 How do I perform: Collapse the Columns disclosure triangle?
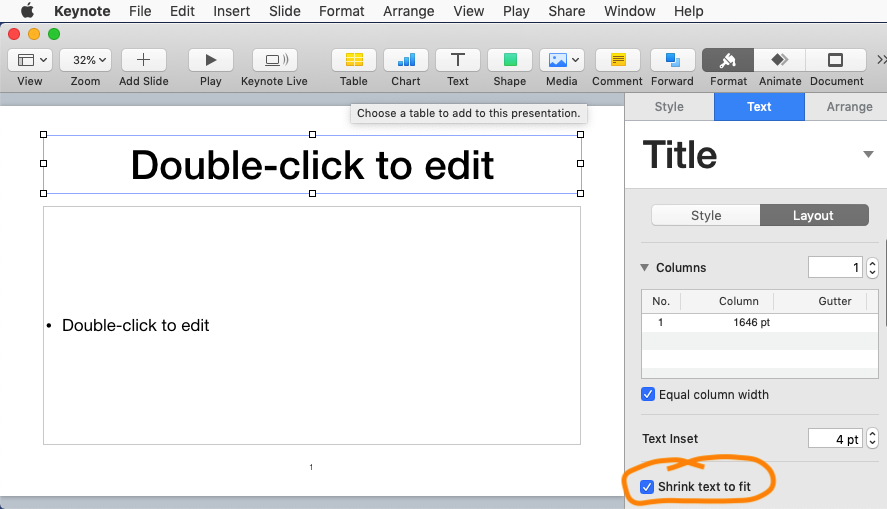tap(644, 268)
